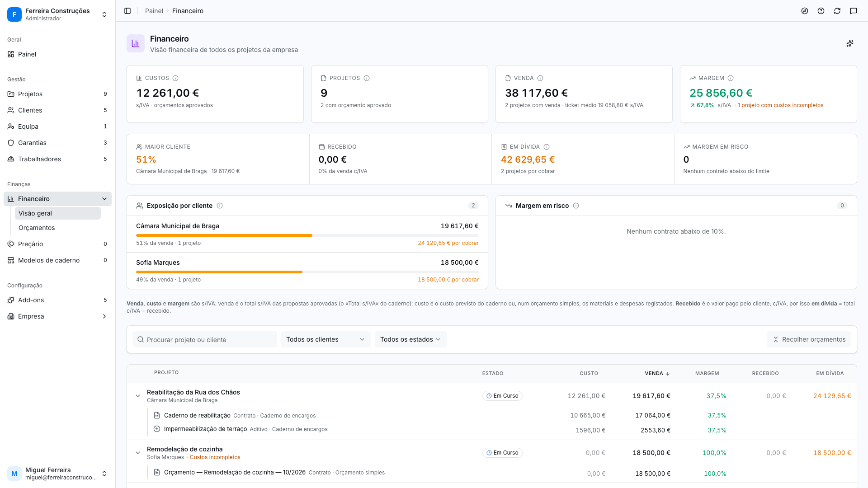This screenshot has width=868, height=488.
Task: Show info tooltip for Venda
Action: pos(540,78)
